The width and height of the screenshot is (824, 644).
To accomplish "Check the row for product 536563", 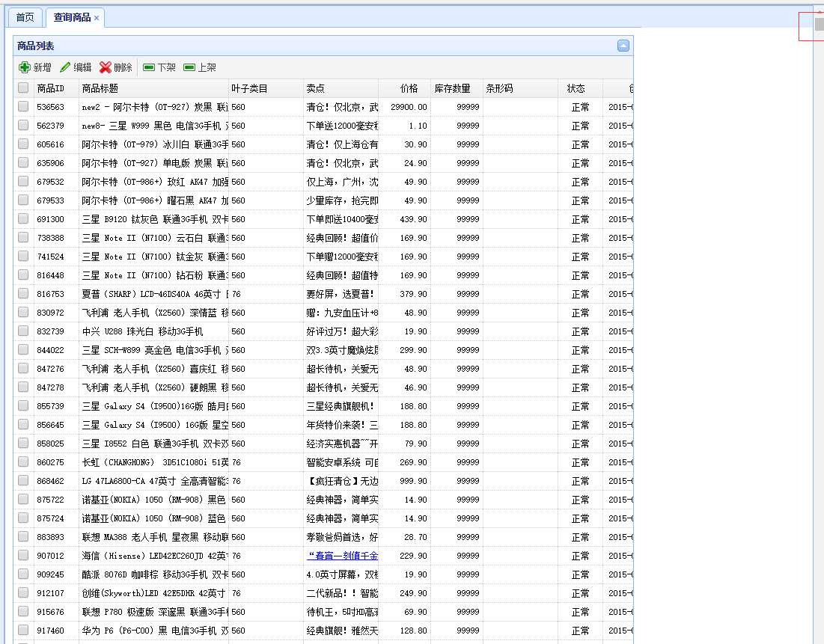I will [23, 107].
